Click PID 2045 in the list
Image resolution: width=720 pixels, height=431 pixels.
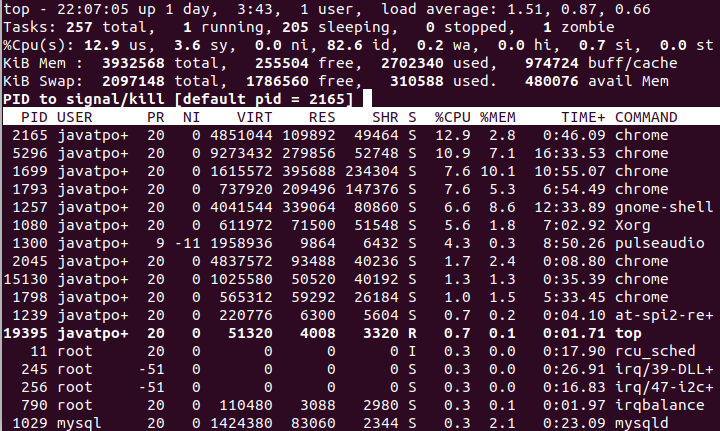(x=29, y=261)
